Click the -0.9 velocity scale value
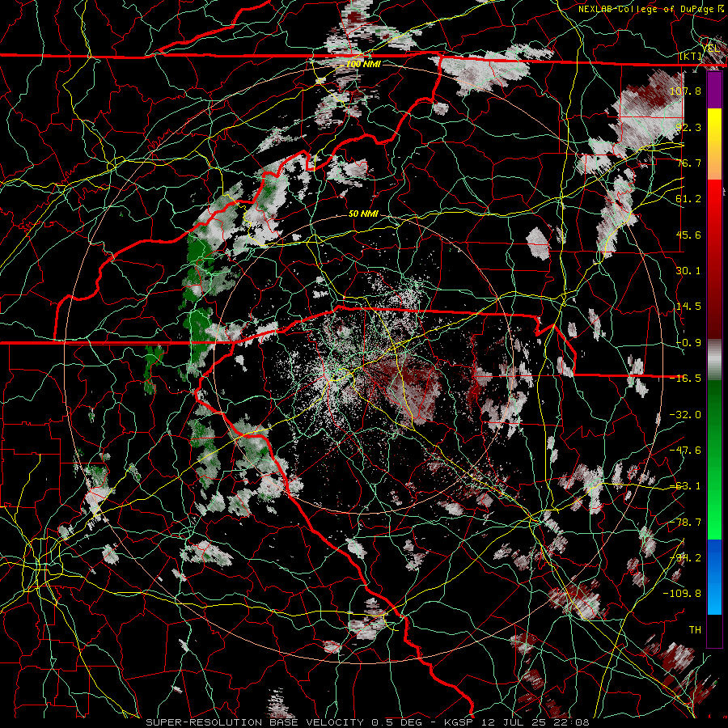 (688, 343)
